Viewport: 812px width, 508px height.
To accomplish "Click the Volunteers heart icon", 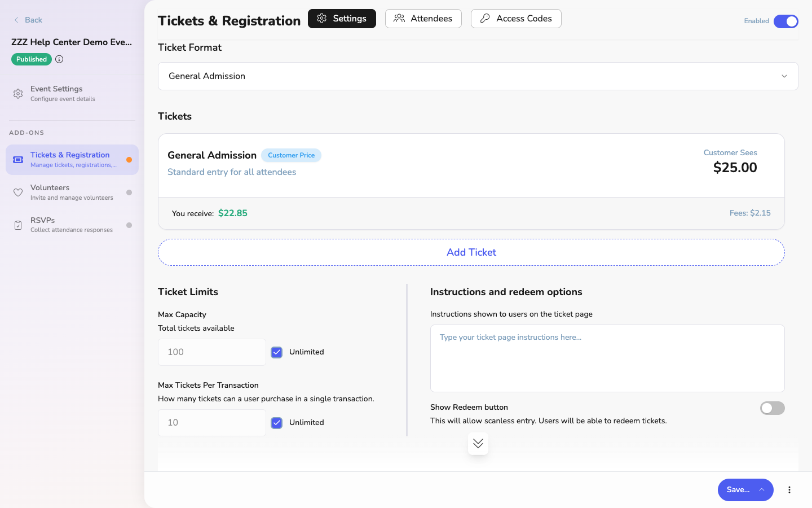I will pos(18,192).
